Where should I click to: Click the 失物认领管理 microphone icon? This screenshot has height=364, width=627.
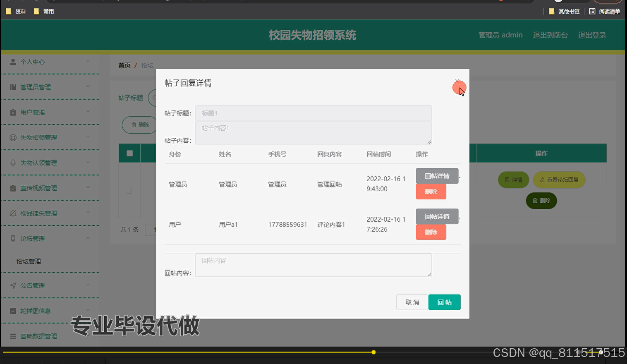tap(13, 163)
